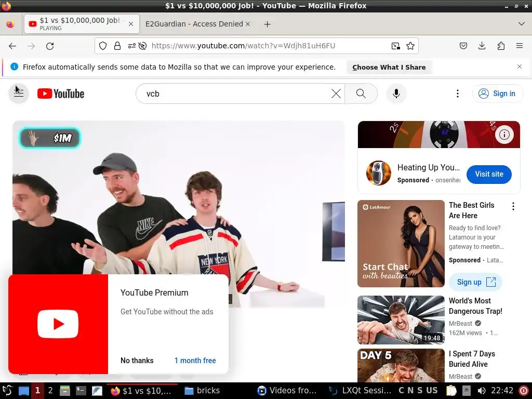Screen dimensions: 532x399
Task: Click the YouTube logo
Action: coord(61,94)
